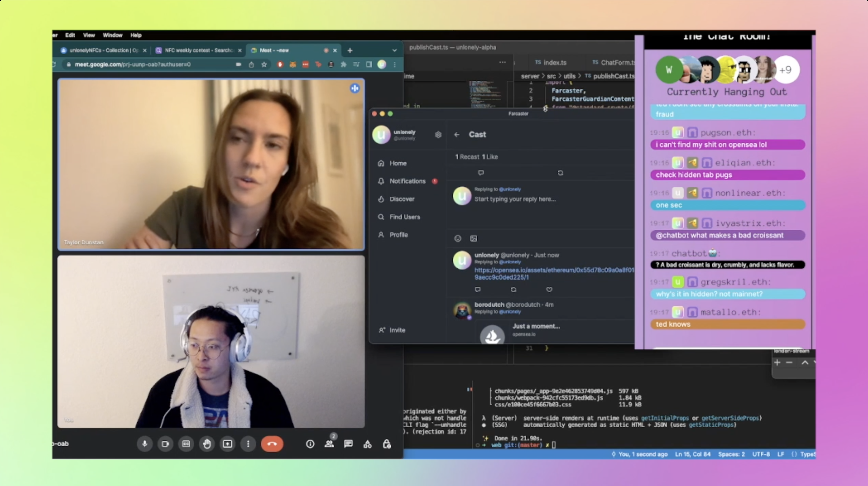Open Meet host controls lock icon
868x486 pixels.
pos(387,444)
